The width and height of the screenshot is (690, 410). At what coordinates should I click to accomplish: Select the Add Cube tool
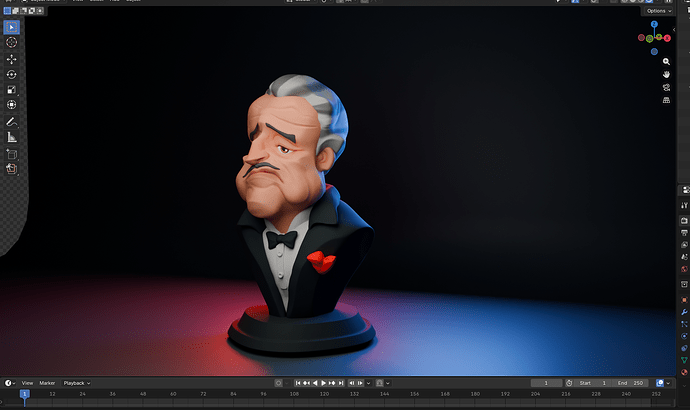[x=11, y=154]
